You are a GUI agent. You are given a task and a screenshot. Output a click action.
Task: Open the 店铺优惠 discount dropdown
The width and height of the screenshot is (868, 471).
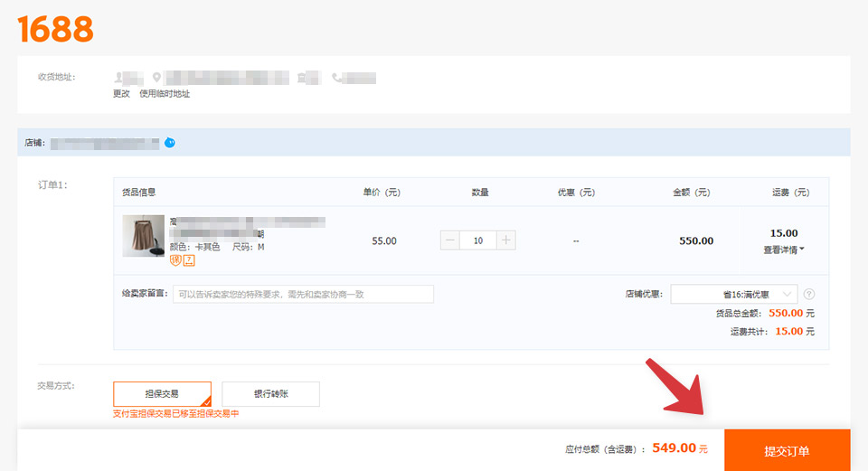point(734,294)
